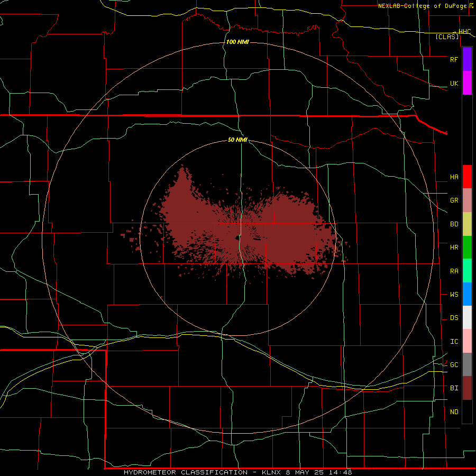476x476 pixels.
Task: Click the UK magenta legend swatch
Action: coord(467,83)
